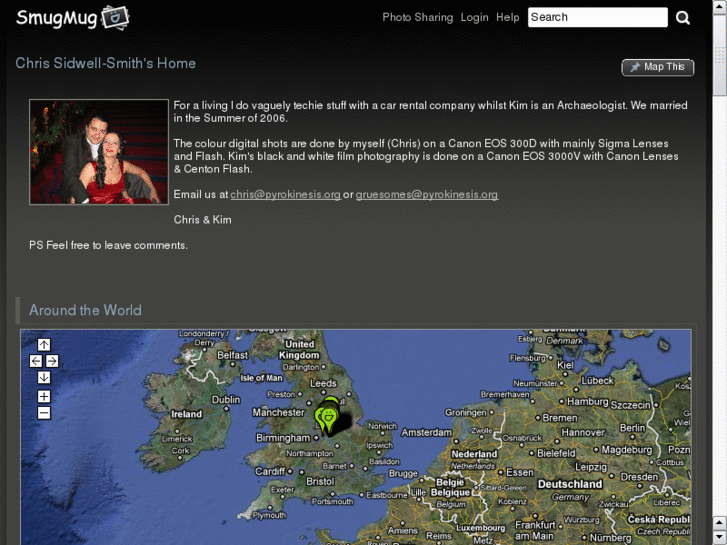Open the Help menu item
The width and height of the screenshot is (727, 545).
click(508, 17)
